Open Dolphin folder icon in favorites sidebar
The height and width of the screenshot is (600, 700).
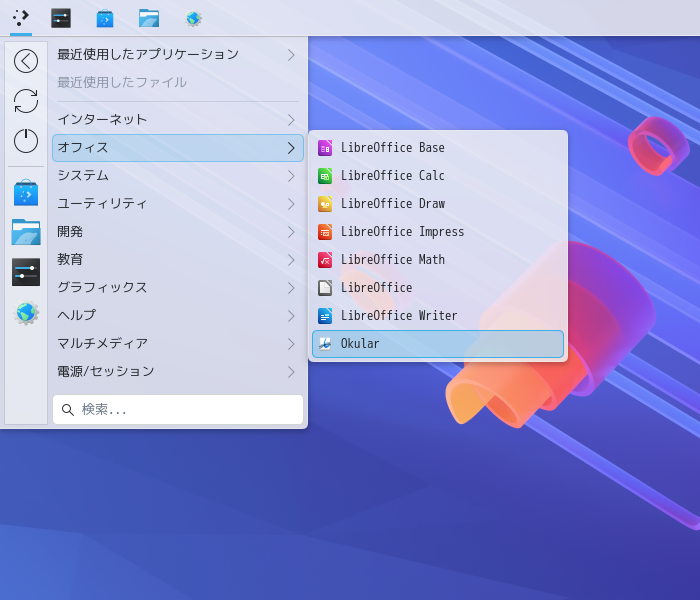coord(26,232)
